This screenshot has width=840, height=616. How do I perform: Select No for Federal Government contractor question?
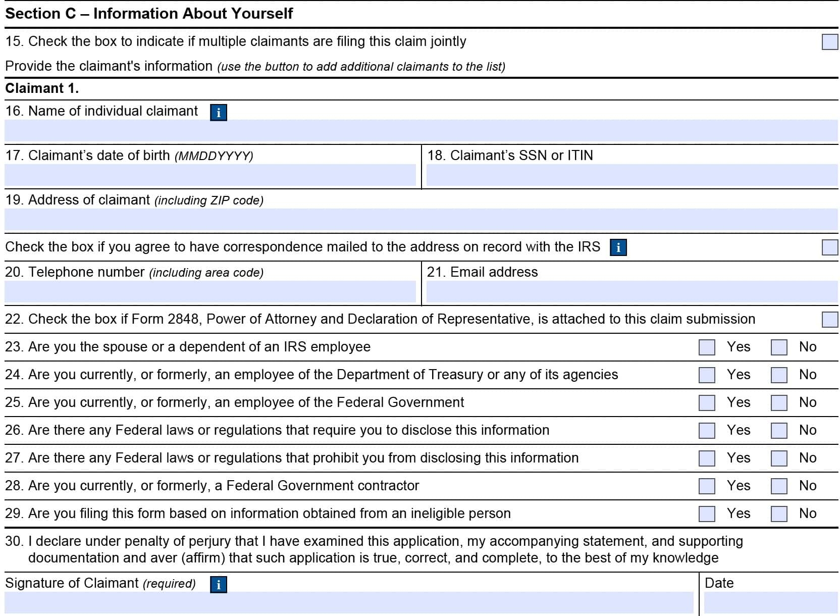point(779,486)
